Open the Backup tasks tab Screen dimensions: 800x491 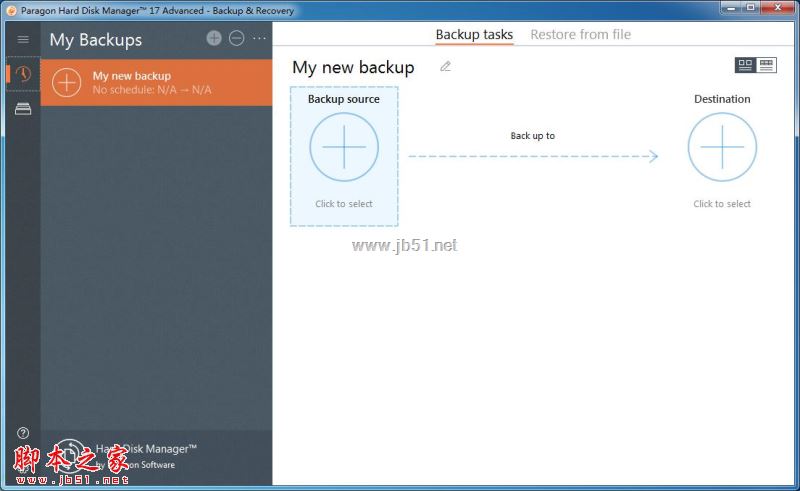coord(474,34)
